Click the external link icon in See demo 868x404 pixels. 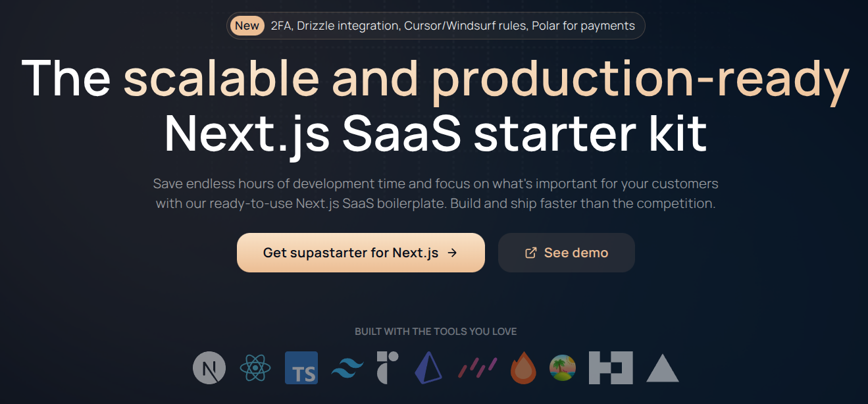point(531,253)
